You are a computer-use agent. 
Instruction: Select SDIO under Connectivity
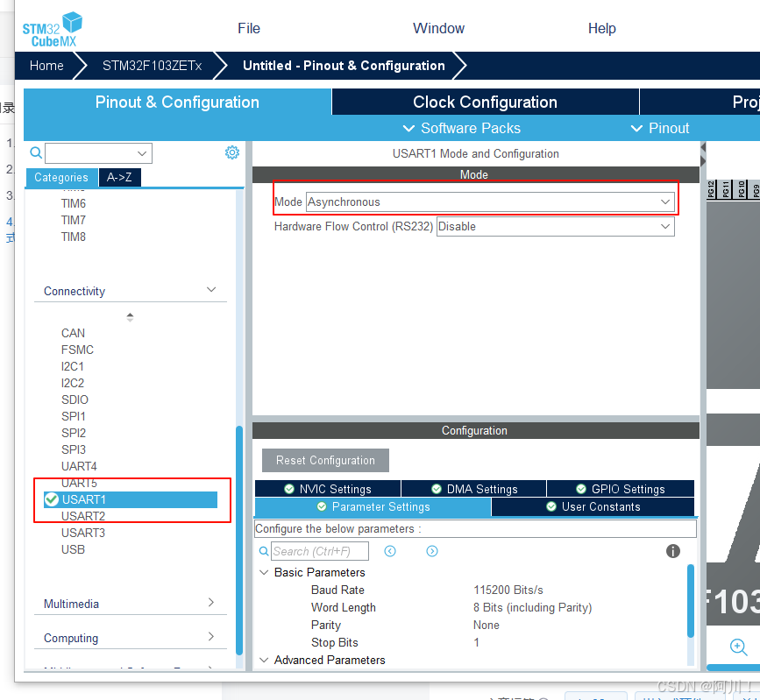(75, 399)
